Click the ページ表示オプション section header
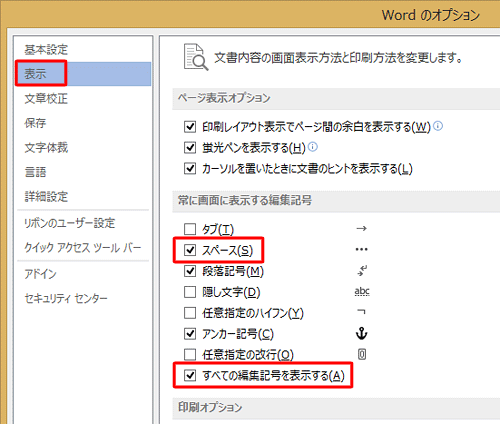This screenshot has width=500, height=424. tap(224, 98)
